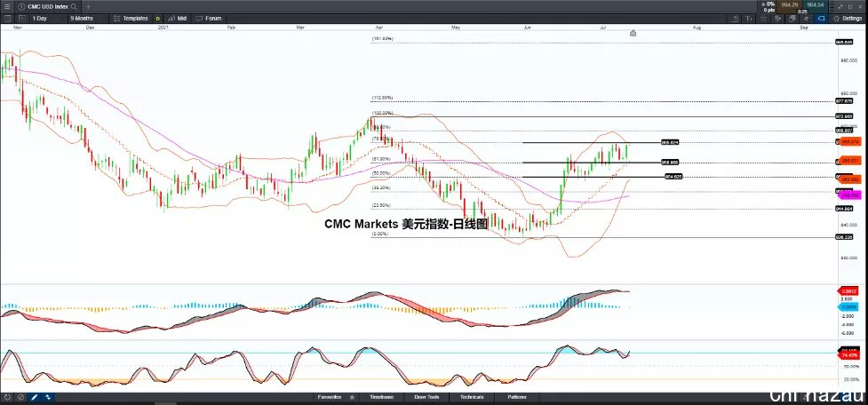Click the grey time marker handle near Jul
Viewport: 868px width, 405px height.
point(633,33)
